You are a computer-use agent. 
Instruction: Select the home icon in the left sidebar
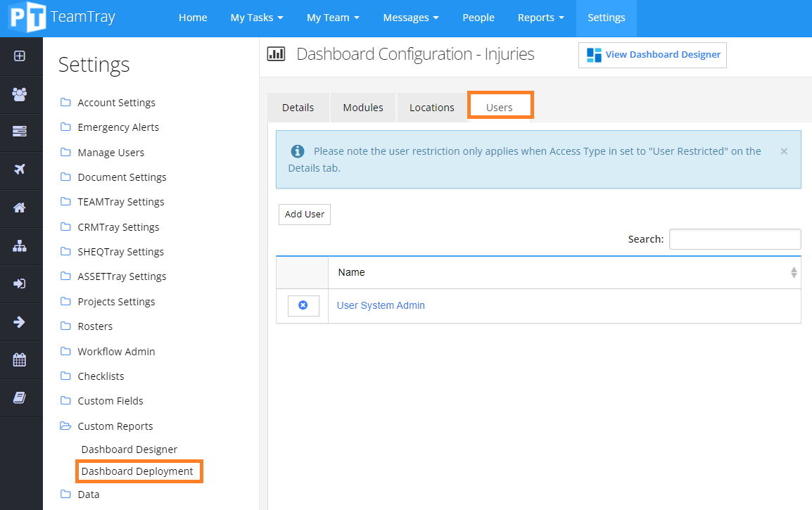pyautogui.click(x=21, y=208)
